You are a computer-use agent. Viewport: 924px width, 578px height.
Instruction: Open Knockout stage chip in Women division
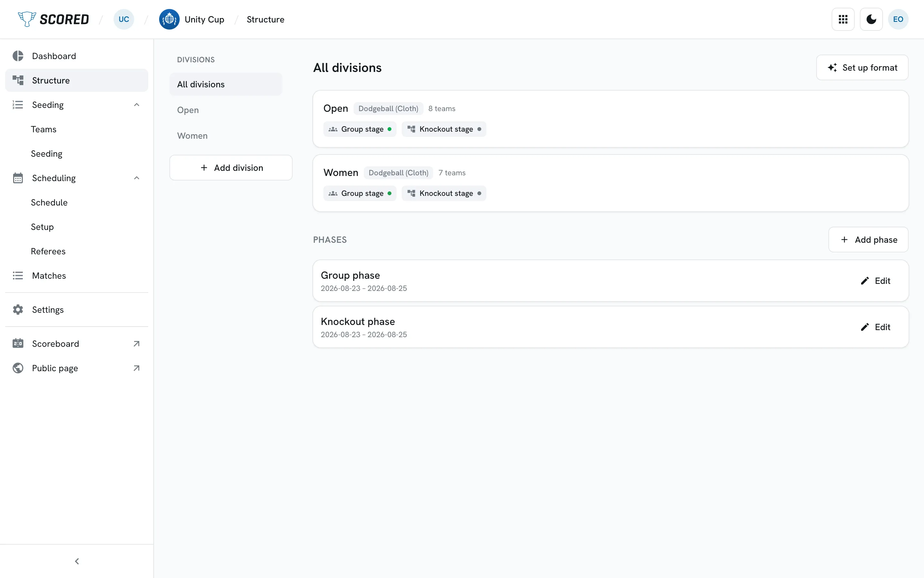444,193
